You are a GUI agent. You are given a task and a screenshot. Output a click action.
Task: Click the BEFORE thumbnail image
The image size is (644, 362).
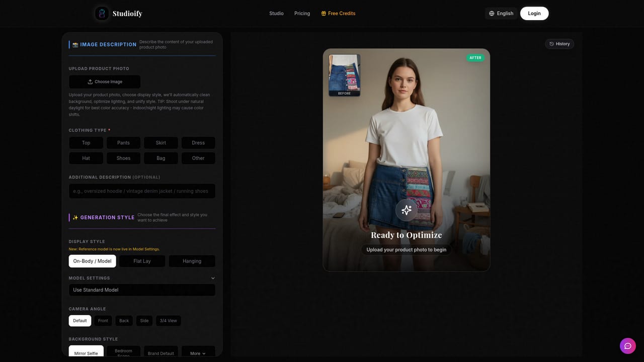[x=344, y=75]
